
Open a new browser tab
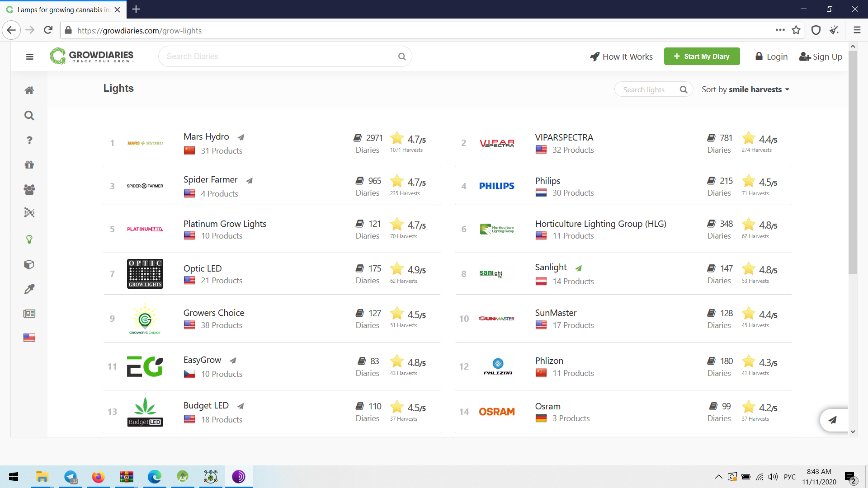pos(136,9)
